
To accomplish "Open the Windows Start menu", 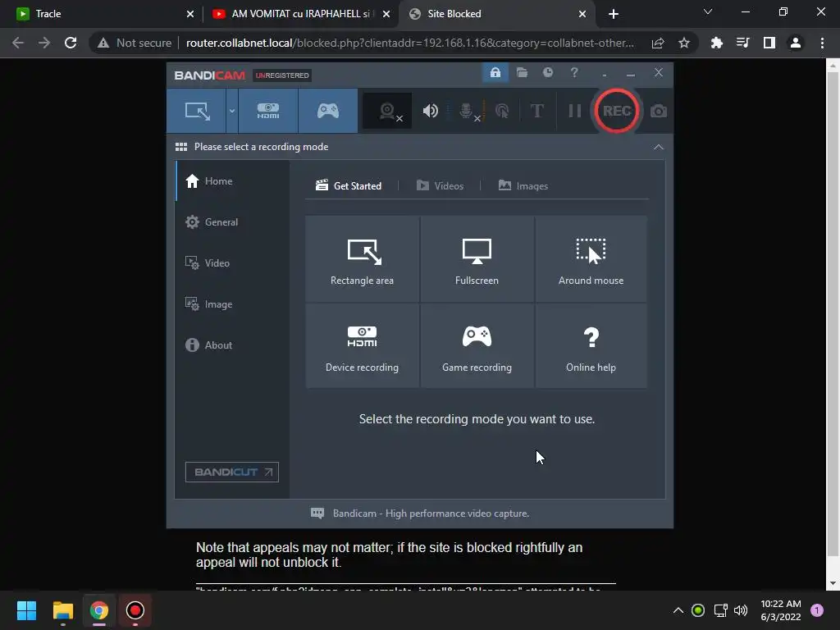I will pos(26,610).
